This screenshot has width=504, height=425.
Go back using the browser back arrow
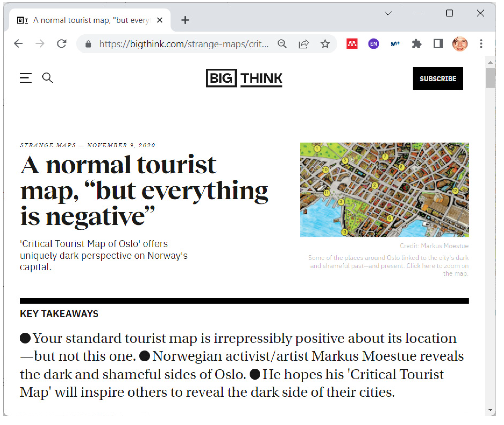coord(19,44)
